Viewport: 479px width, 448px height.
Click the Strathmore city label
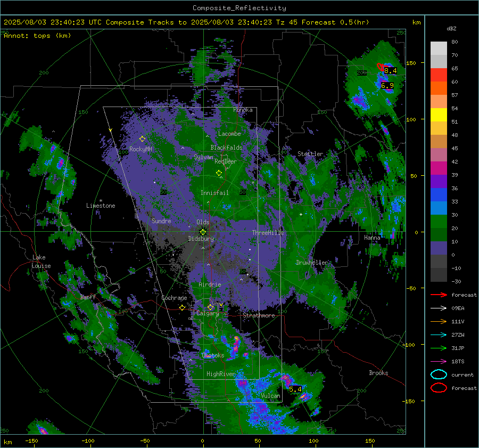click(x=259, y=315)
